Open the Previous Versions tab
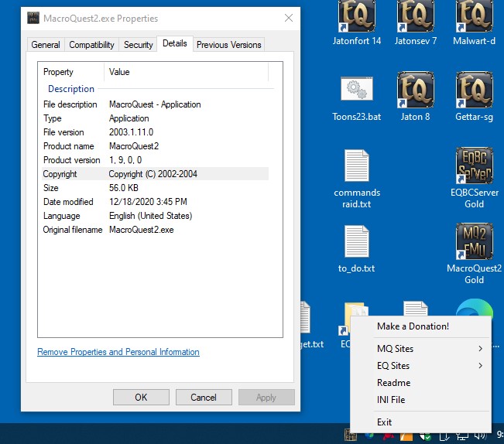Viewport: 504px width, 444px height. pyautogui.click(x=229, y=45)
